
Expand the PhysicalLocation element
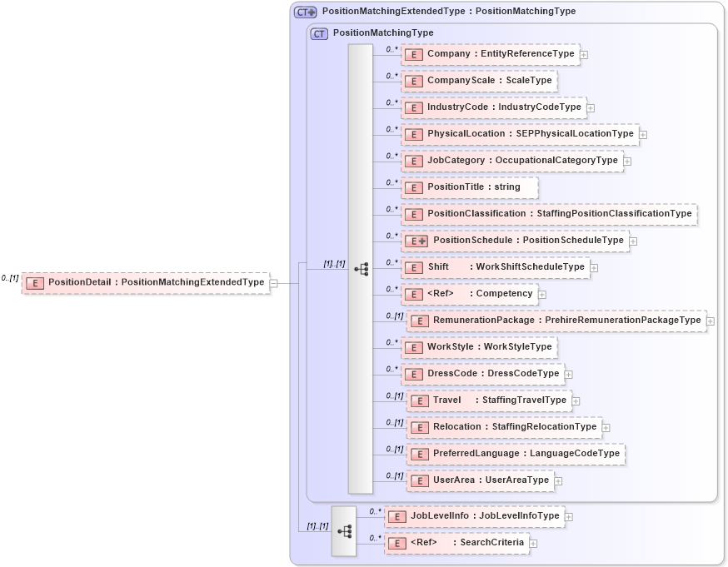[x=645, y=134]
